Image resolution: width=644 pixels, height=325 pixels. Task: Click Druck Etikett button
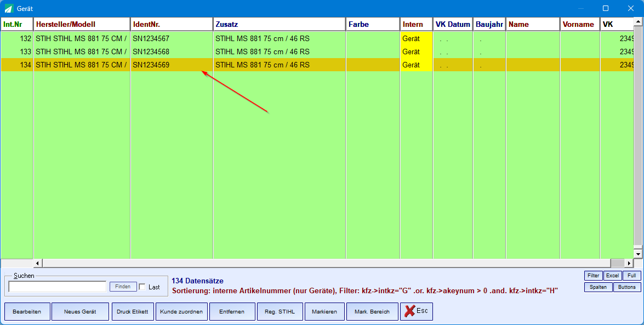[132, 311]
